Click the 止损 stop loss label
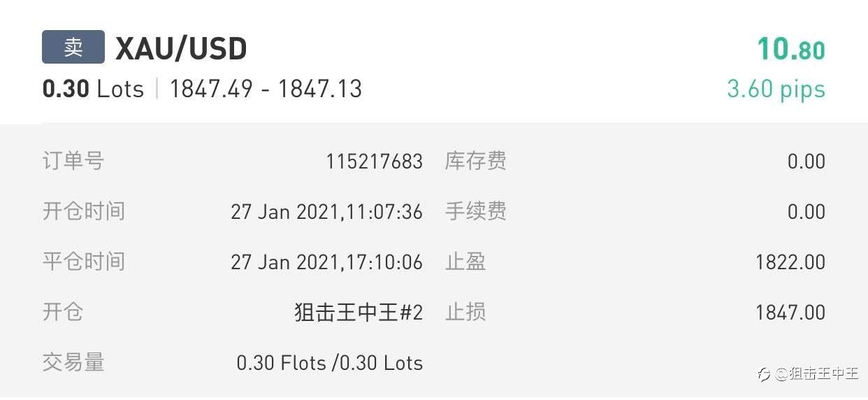This screenshot has height=400, width=868. click(465, 313)
